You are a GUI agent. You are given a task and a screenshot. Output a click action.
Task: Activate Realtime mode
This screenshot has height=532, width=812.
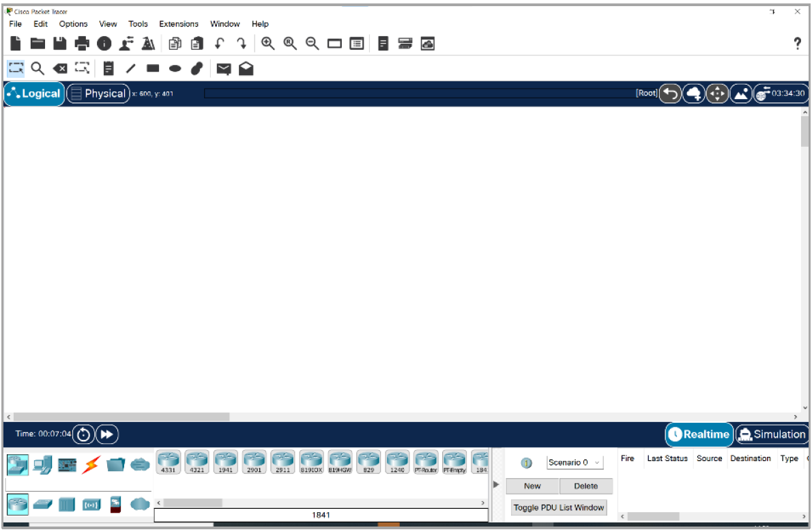pos(699,434)
